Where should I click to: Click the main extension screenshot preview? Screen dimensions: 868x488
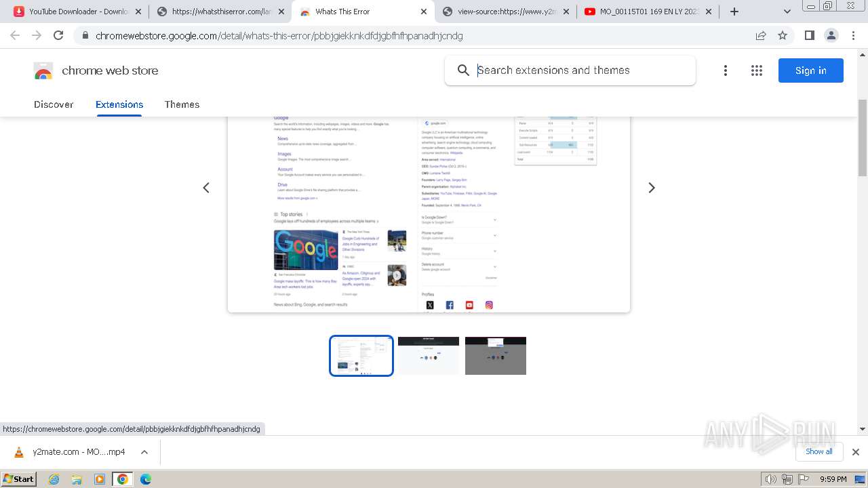[x=429, y=214]
